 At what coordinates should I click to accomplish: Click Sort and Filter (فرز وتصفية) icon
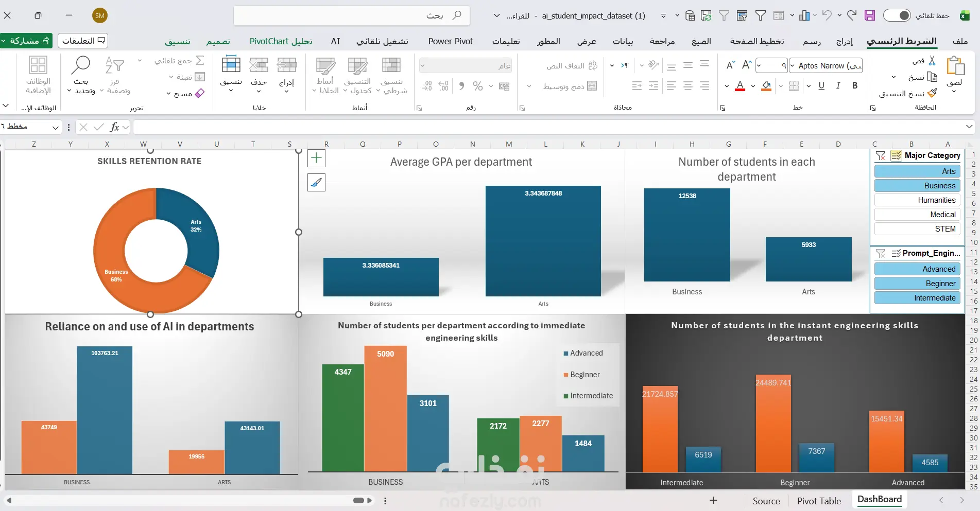click(x=115, y=65)
